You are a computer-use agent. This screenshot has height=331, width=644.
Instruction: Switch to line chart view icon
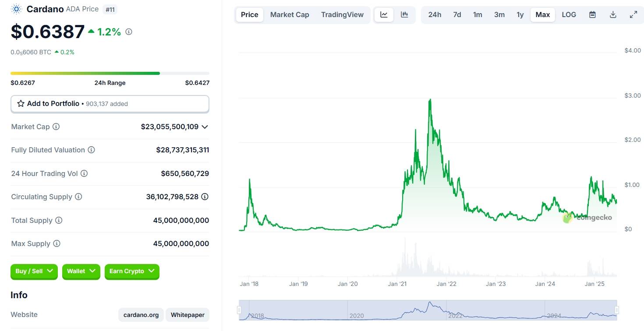[x=384, y=14]
